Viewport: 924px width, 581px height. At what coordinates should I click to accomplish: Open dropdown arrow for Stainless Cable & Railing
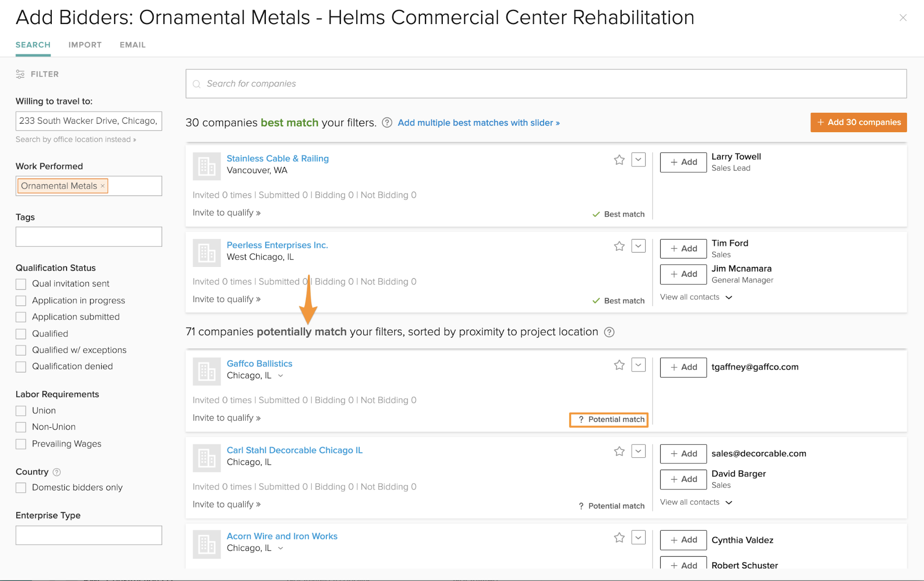coord(638,160)
